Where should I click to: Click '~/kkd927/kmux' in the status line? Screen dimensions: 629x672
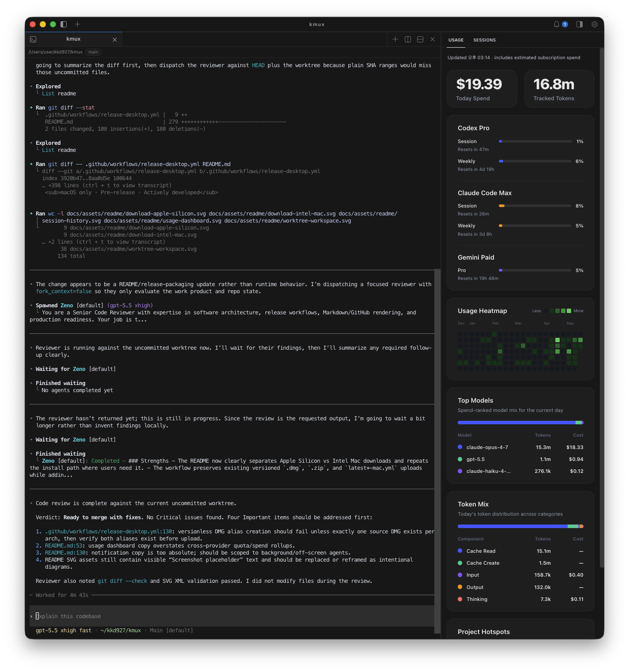pos(121,630)
